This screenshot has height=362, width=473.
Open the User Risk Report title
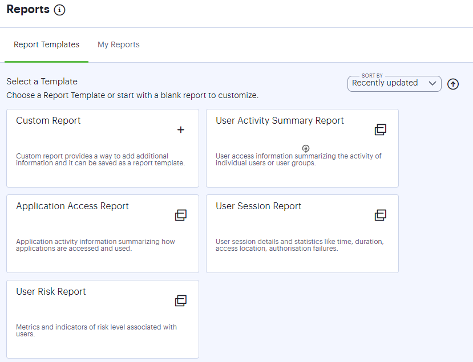[x=51, y=292]
